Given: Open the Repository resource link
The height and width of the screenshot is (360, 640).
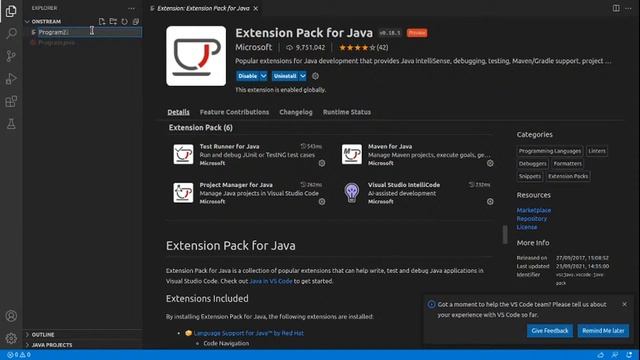Looking at the screenshot, I should pyautogui.click(x=532, y=219).
